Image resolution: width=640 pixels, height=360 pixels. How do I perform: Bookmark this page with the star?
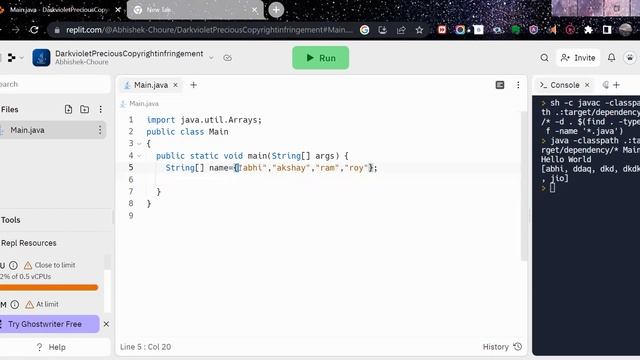click(419, 30)
